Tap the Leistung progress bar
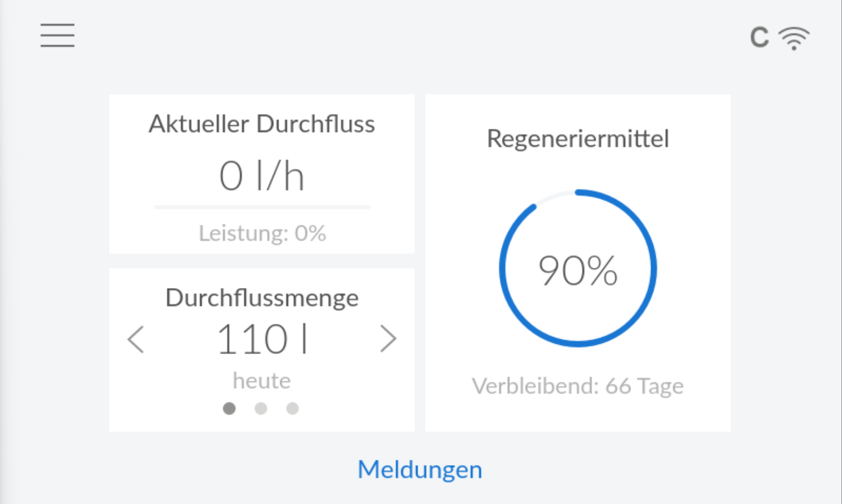This screenshot has height=504, width=842. tap(262, 207)
